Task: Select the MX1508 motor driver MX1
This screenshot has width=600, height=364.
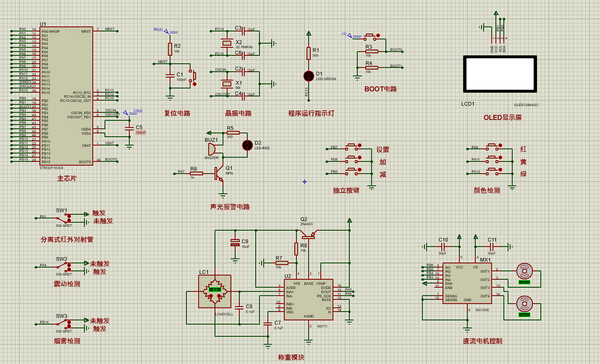Action: (467, 283)
